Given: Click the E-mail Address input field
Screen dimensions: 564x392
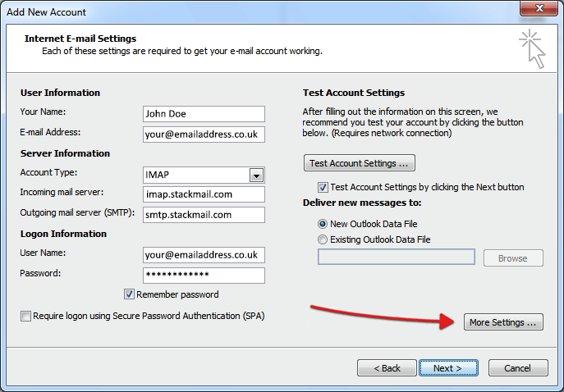Looking at the screenshot, I should coord(204,134).
